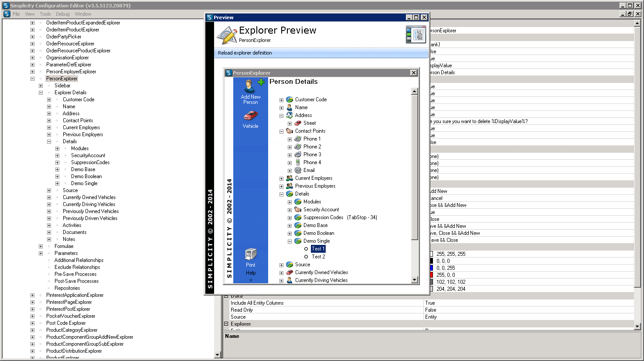
Task: Open the Window menu
Action: point(83,14)
